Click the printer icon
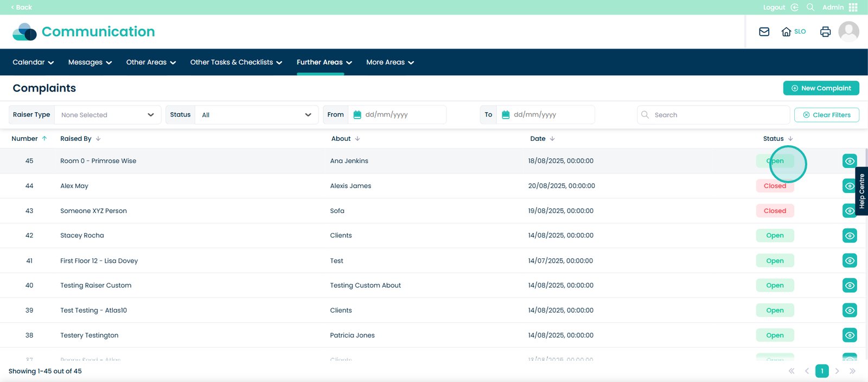The height and width of the screenshot is (382, 868). click(825, 32)
